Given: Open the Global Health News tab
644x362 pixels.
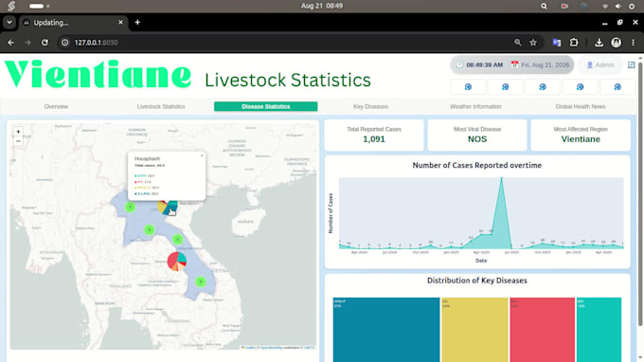Looking at the screenshot, I should 581,106.
